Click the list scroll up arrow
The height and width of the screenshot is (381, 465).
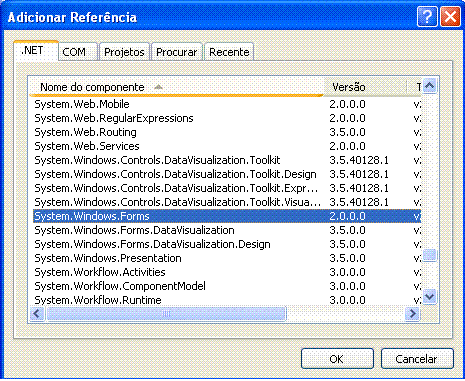pyautogui.click(x=430, y=86)
